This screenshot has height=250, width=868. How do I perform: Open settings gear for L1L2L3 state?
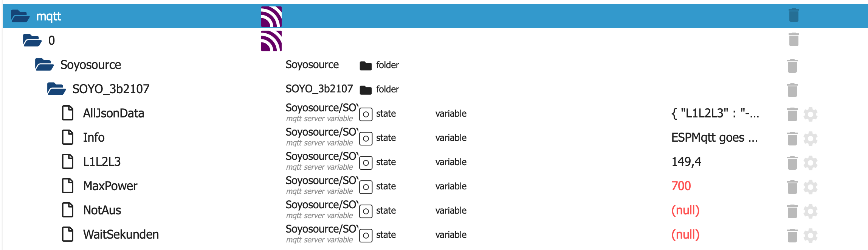click(x=810, y=163)
